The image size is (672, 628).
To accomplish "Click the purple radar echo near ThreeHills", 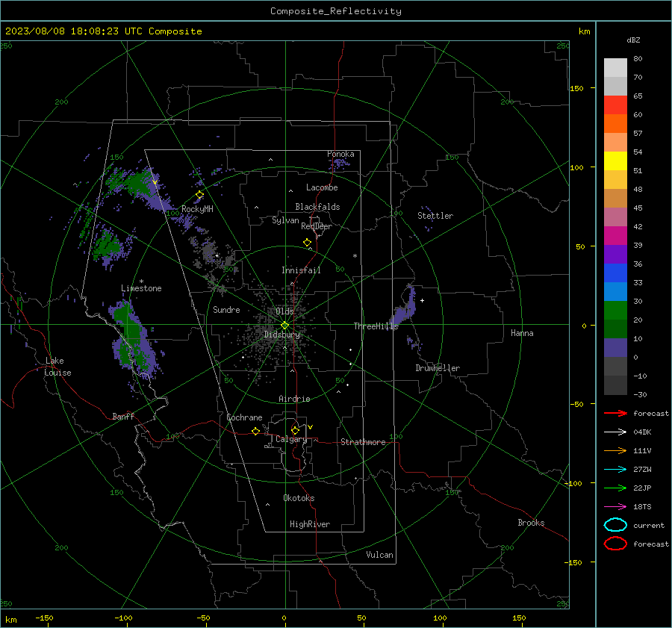I will pyautogui.click(x=405, y=309).
